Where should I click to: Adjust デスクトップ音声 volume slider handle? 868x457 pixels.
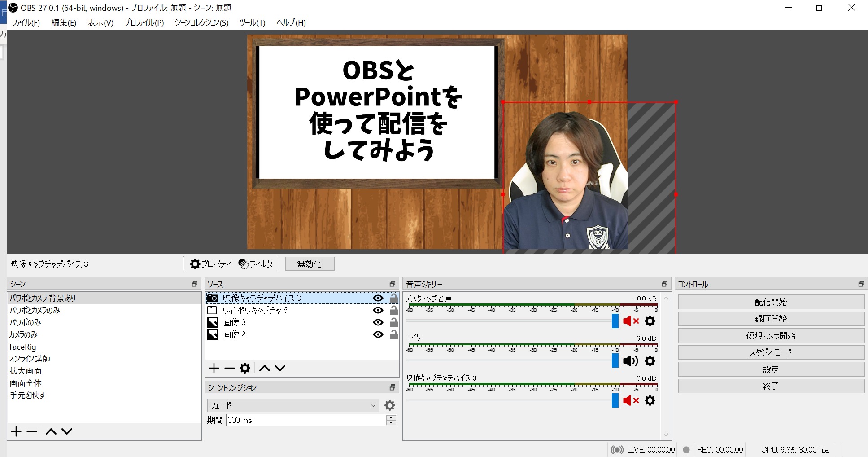coord(615,321)
